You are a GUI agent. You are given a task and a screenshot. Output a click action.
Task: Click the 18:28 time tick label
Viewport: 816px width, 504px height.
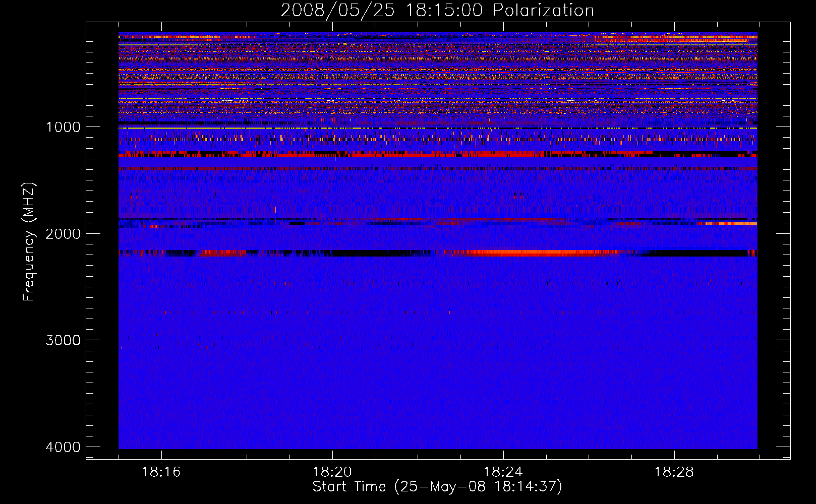(674, 472)
